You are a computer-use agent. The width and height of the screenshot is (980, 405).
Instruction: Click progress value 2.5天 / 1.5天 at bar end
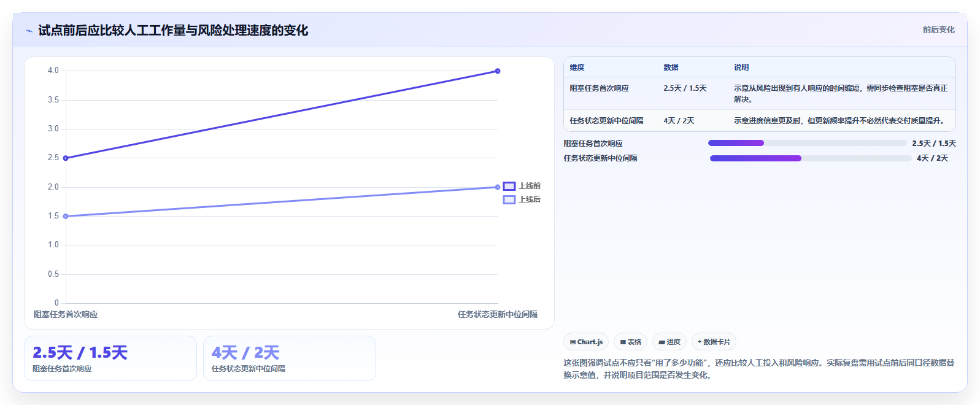(x=934, y=144)
